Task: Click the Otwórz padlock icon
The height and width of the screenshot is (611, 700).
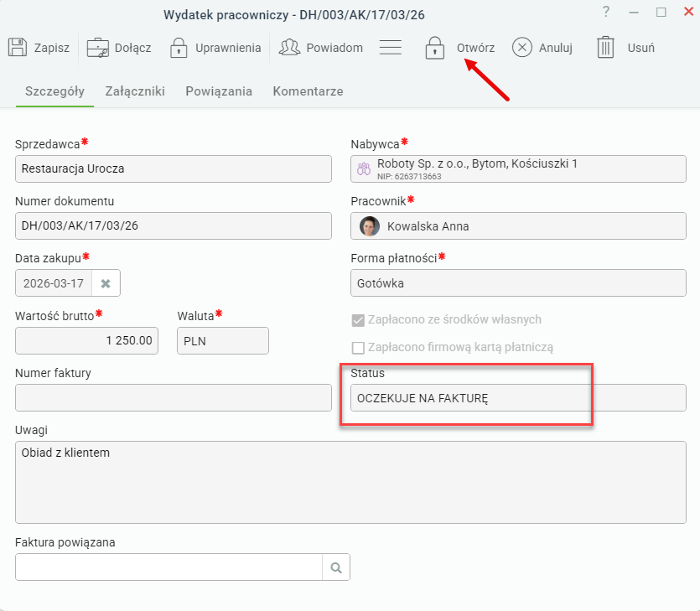Action: pos(434,48)
